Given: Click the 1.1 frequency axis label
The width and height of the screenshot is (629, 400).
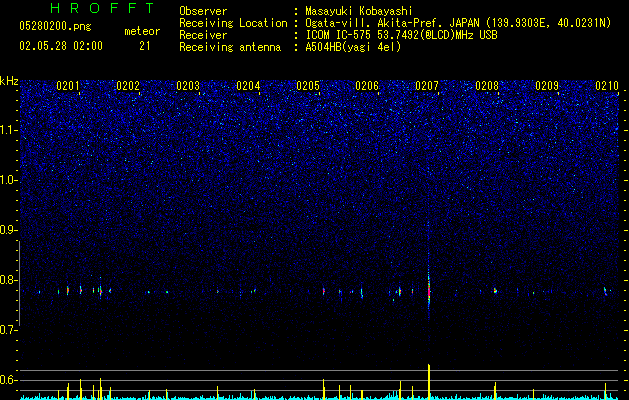Looking at the screenshot, I should click(x=9, y=130).
